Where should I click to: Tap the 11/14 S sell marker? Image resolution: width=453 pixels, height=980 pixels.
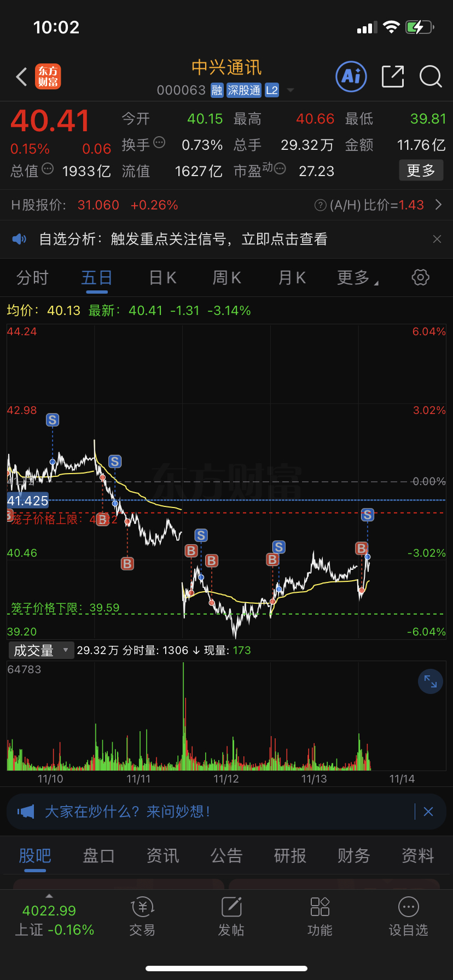pos(368,515)
